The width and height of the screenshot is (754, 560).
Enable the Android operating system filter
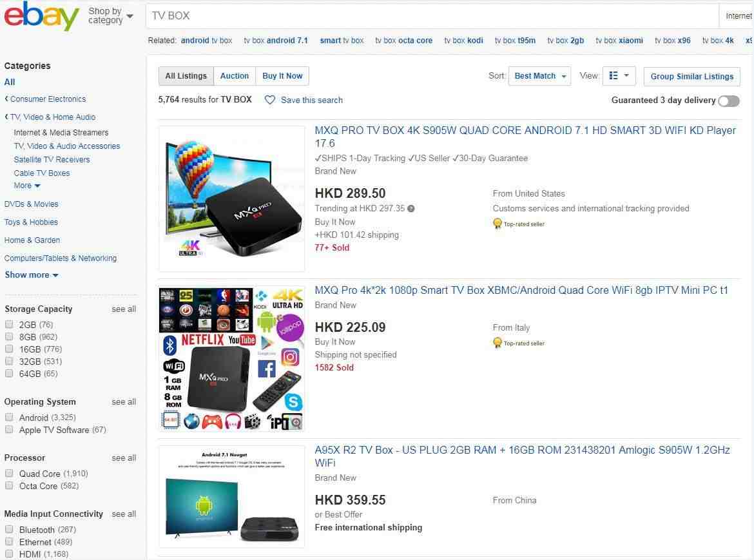8,417
